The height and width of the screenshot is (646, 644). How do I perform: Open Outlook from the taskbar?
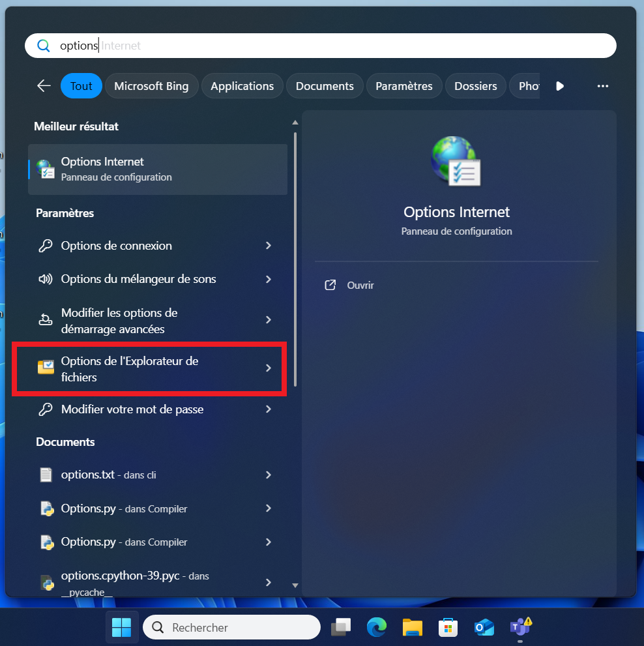point(484,628)
